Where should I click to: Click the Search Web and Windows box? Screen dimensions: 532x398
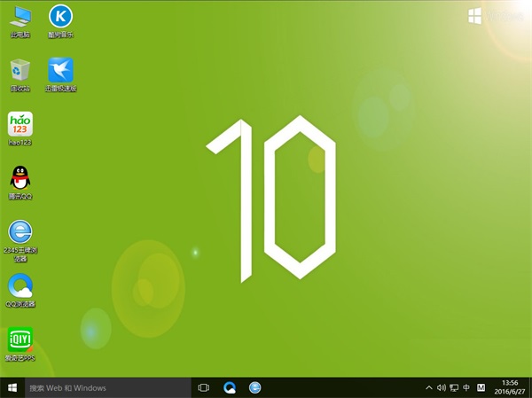(106, 387)
